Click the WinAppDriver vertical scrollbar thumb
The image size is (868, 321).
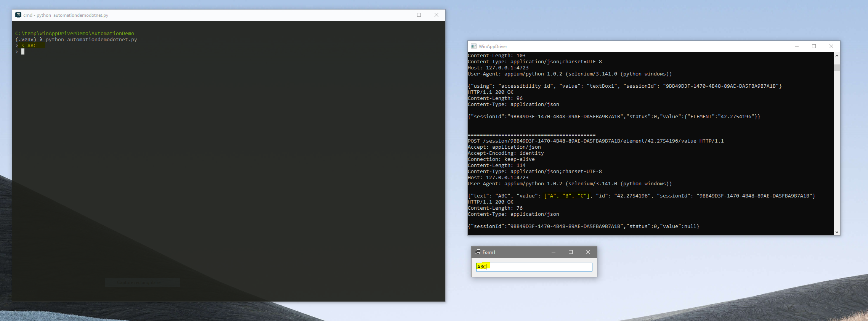(x=837, y=68)
